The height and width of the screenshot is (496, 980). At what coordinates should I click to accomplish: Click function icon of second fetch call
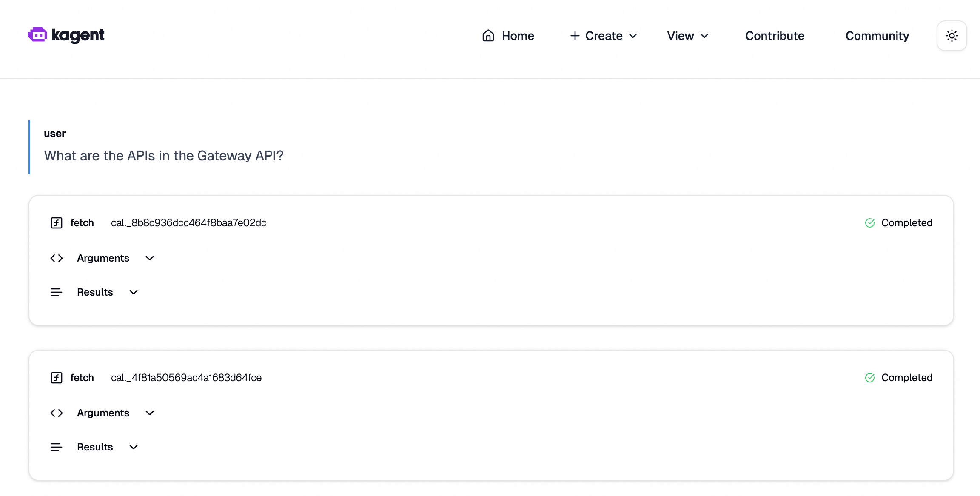pyautogui.click(x=57, y=378)
